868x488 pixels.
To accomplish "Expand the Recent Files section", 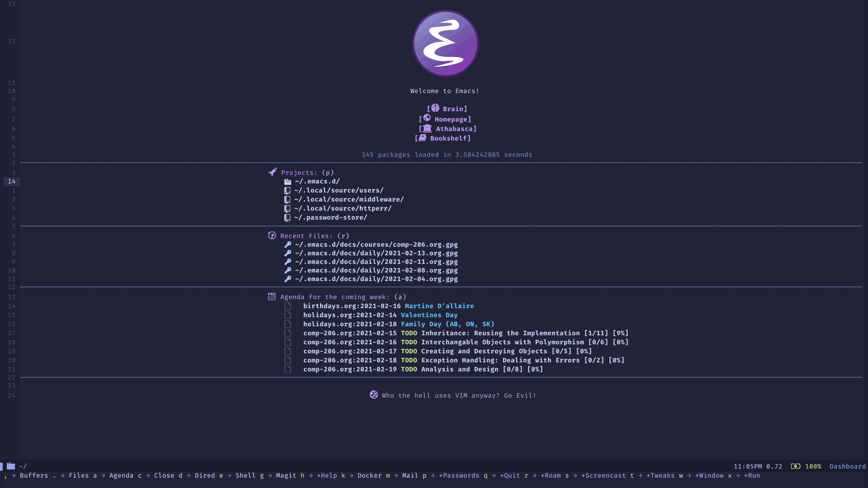I will point(307,235).
